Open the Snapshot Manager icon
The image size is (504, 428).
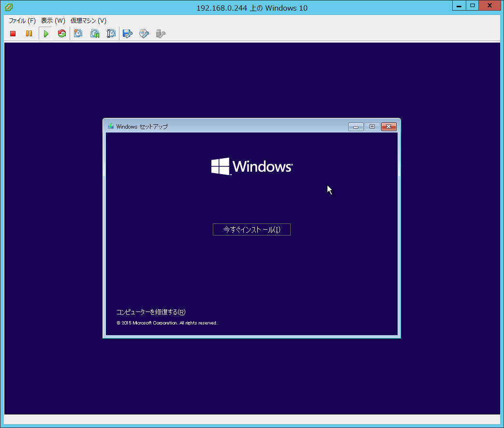111,33
